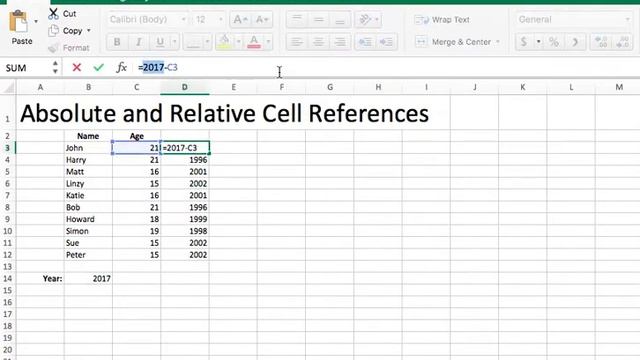The image size is (640, 360).
Task: Open the underline style dropdown arrow
Action: tap(175, 42)
